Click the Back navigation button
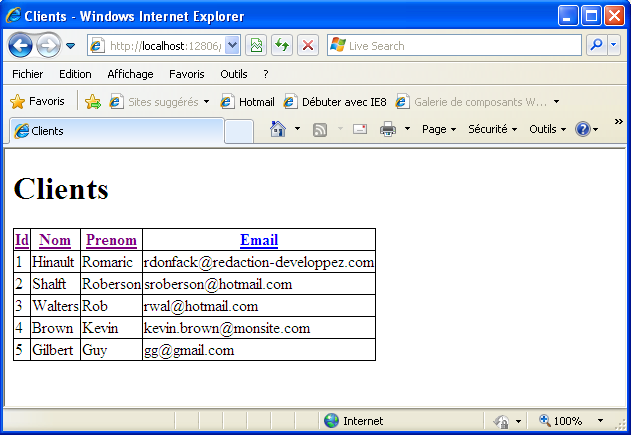Viewport: 631px width, 435px height. (x=20, y=46)
